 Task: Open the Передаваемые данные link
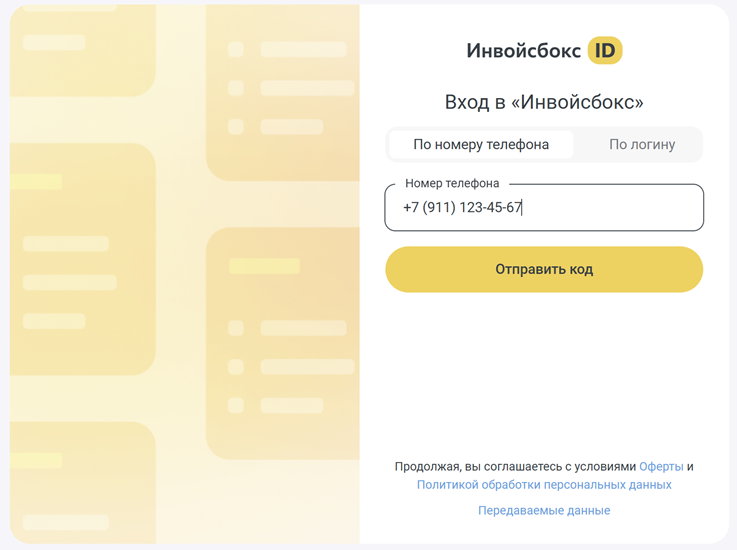pyautogui.click(x=544, y=511)
